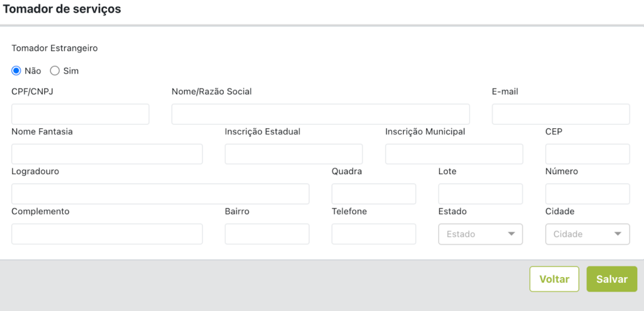The image size is (644, 311).
Task: Click the Voltar button
Action: click(554, 279)
